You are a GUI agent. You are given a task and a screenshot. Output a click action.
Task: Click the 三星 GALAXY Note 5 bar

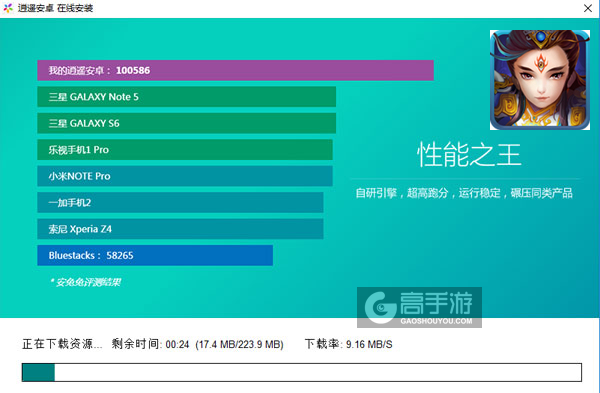pyautogui.click(x=186, y=97)
